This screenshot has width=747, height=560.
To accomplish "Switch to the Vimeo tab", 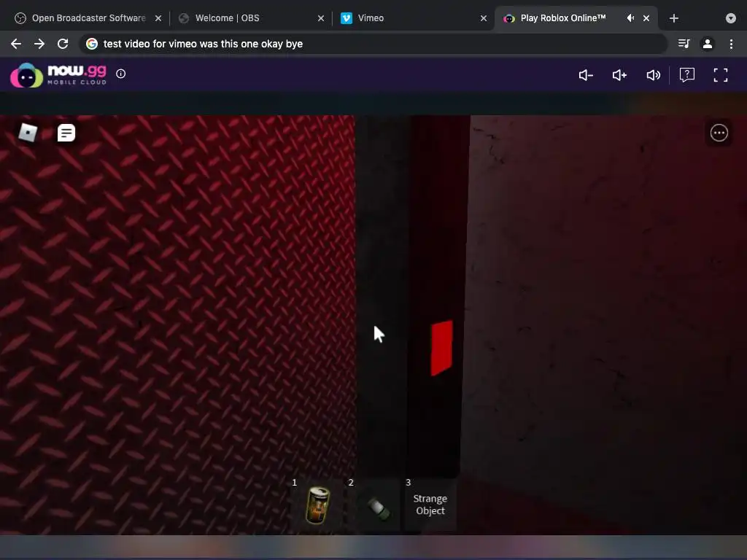I will coord(414,18).
